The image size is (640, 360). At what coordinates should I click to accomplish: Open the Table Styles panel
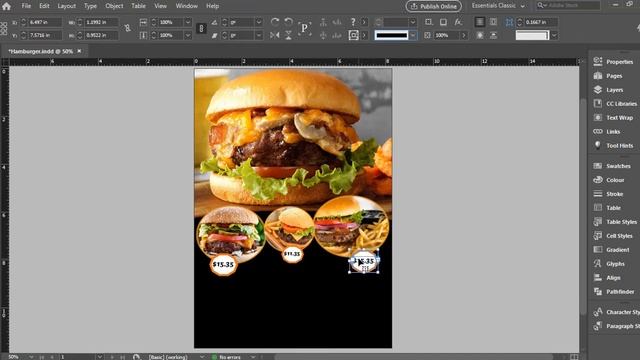click(614, 222)
